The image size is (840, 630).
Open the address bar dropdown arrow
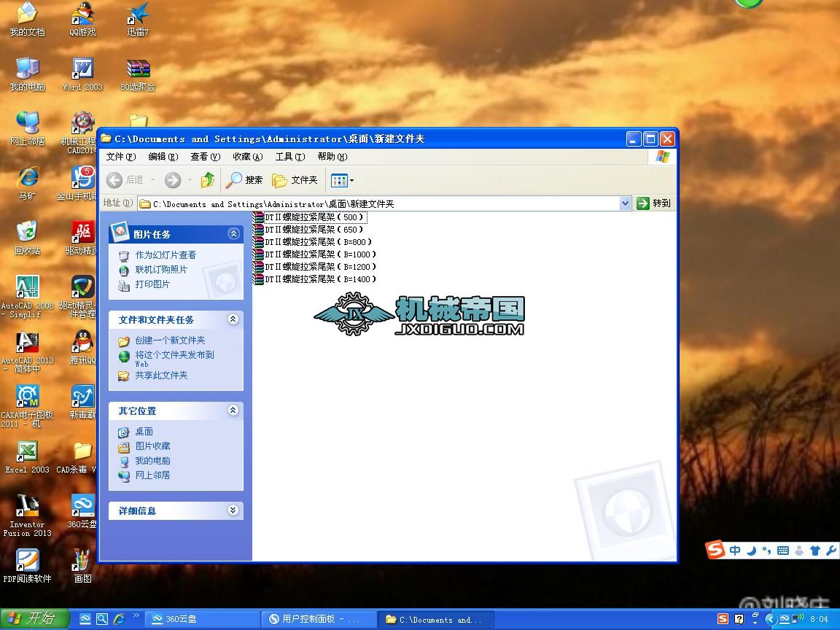(x=625, y=203)
